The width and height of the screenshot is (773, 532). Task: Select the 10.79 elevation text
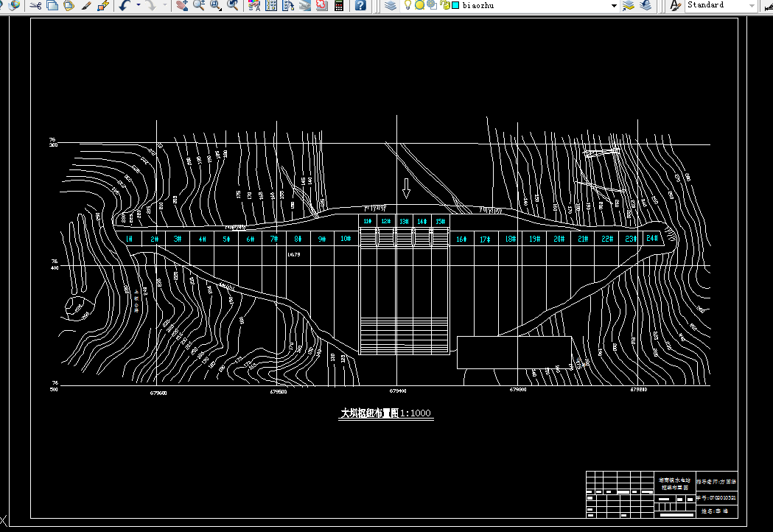(x=294, y=254)
